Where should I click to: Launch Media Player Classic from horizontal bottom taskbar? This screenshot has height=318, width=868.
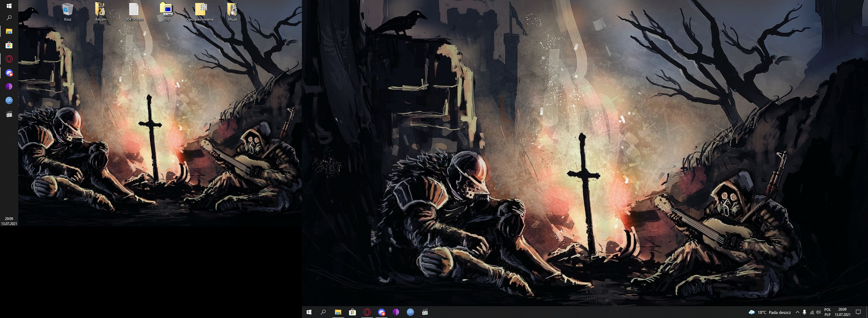pyautogui.click(x=425, y=312)
